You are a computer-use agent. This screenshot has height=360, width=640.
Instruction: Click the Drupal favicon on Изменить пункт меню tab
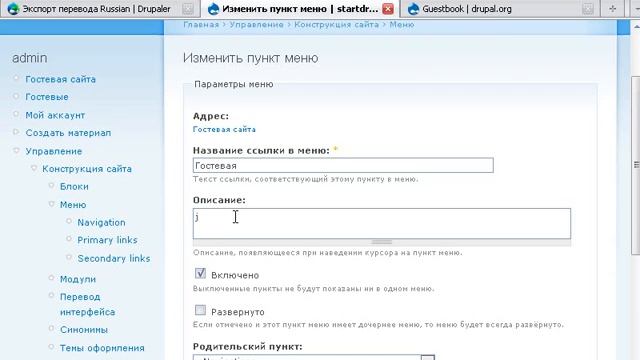[x=213, y=9]
